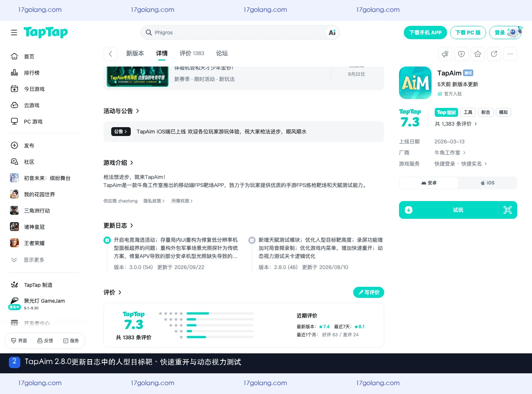Click the share arrow icon
Screen dimensions: 532x394
[x=494, y=54]
